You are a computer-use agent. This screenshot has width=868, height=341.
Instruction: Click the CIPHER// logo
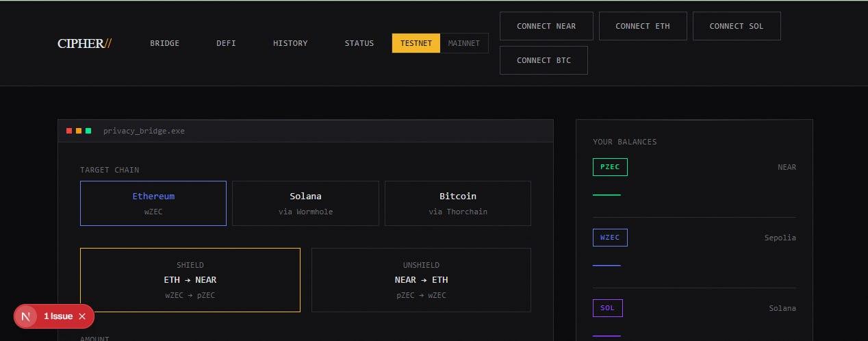point(84,43)
